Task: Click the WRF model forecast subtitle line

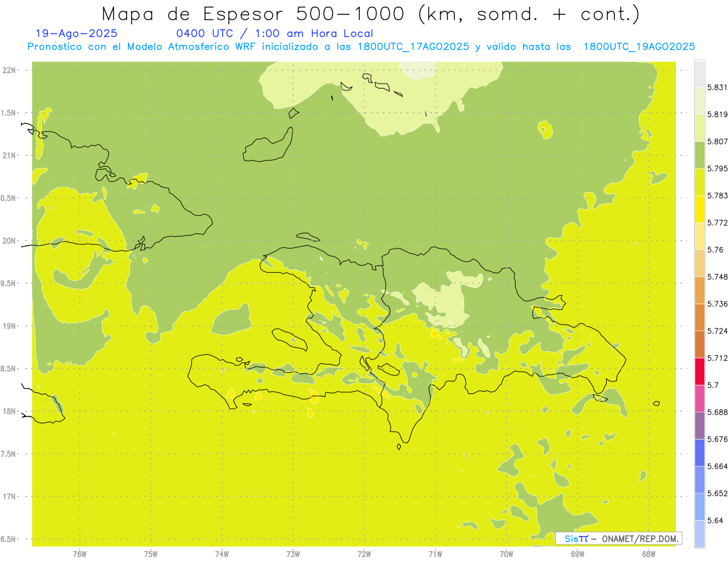Action: pyautogui.click(x=361, y=47)
